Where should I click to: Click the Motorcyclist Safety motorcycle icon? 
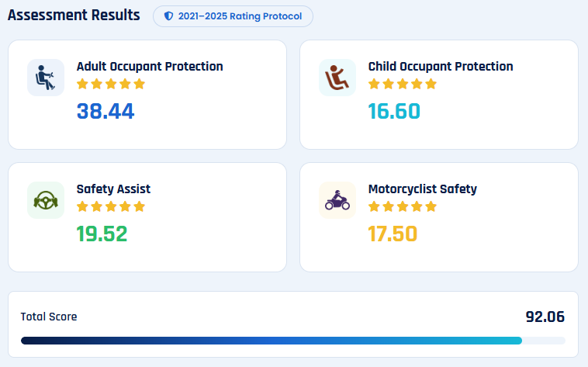(x=337, y=200)
